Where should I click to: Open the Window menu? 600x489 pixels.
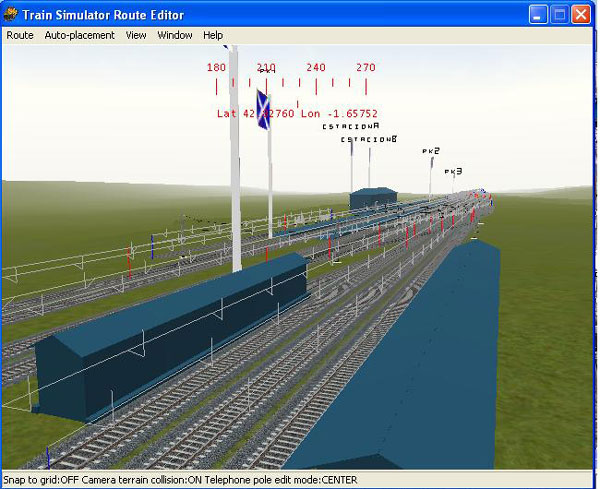(x=175, y=35)
